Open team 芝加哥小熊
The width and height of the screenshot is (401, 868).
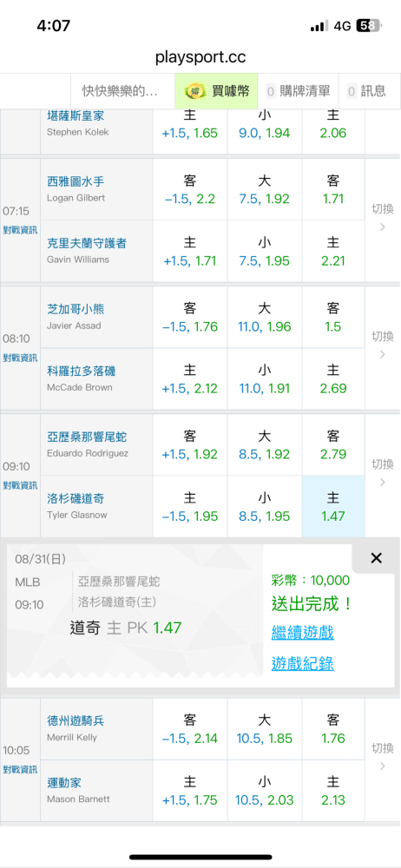click(x=76, y=309)
